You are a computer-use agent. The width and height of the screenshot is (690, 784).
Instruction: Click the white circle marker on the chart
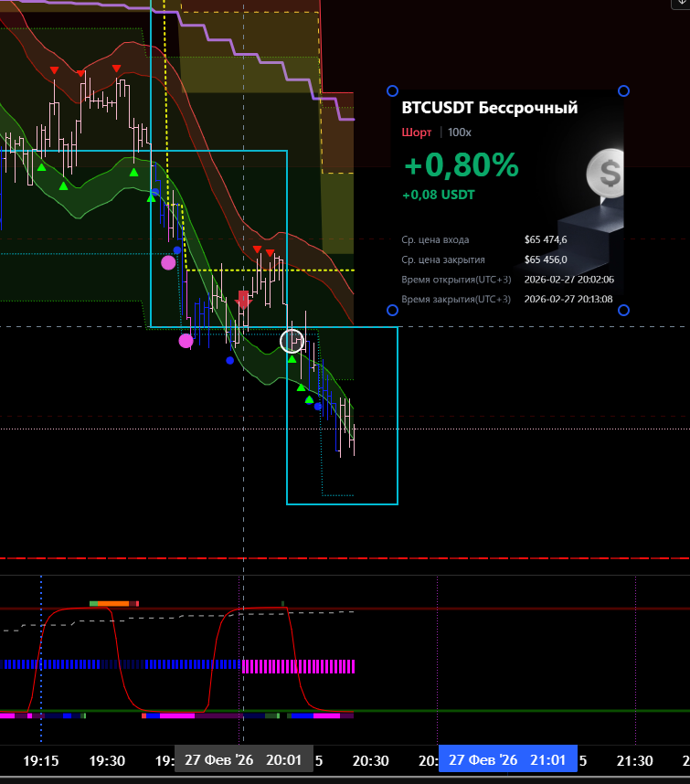click(292, 341)
